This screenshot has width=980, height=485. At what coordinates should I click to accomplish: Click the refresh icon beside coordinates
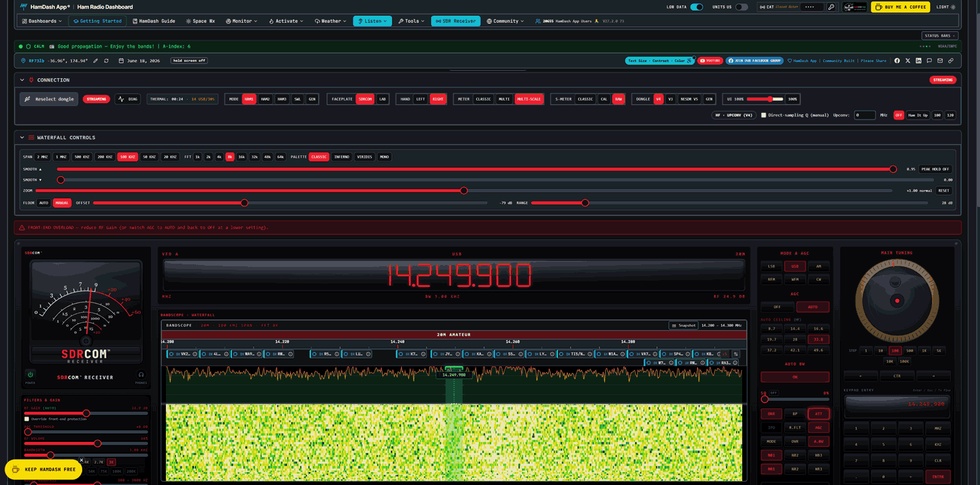pos(106,61)
